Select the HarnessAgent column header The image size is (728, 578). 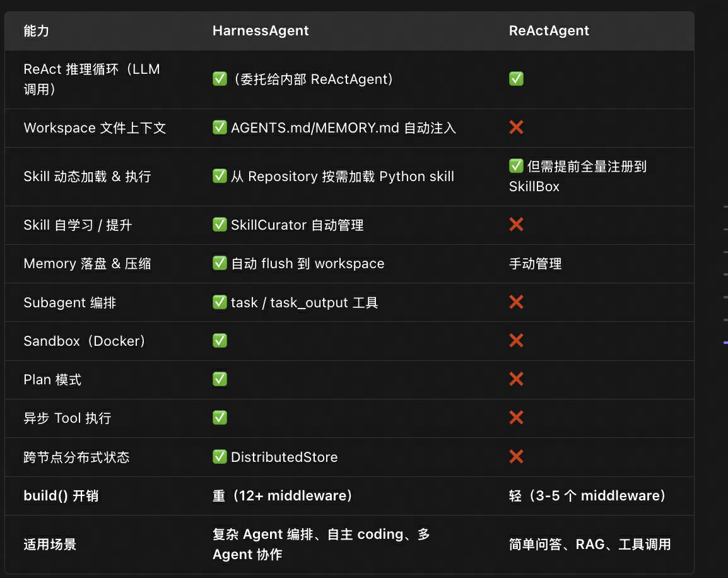(261, 31)
